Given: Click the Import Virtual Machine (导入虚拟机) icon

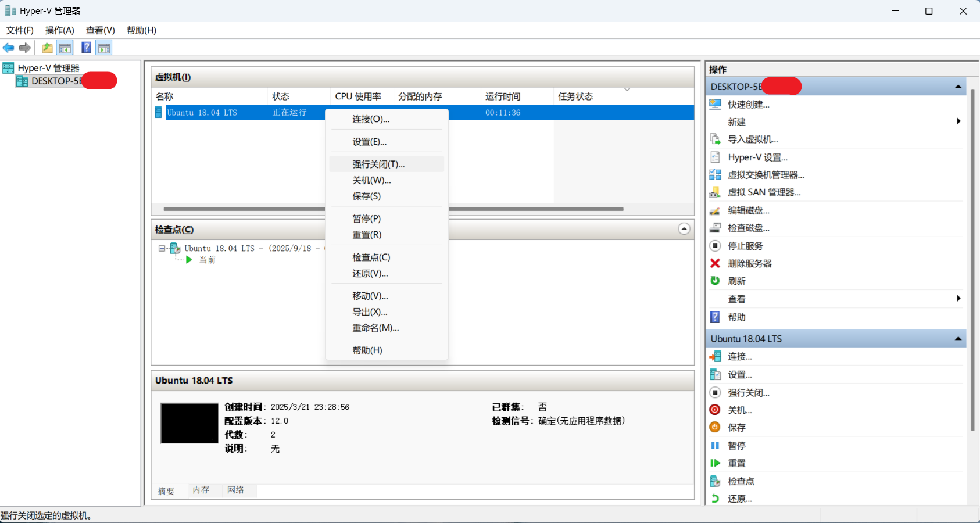Looking at the screenshot, I should [x=715, y=139].
